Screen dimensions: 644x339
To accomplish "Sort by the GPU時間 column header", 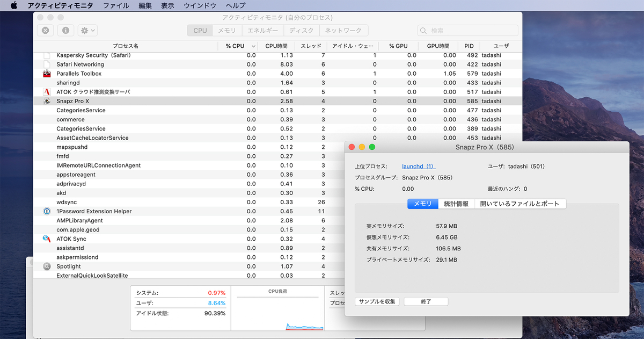I will 438,46.
